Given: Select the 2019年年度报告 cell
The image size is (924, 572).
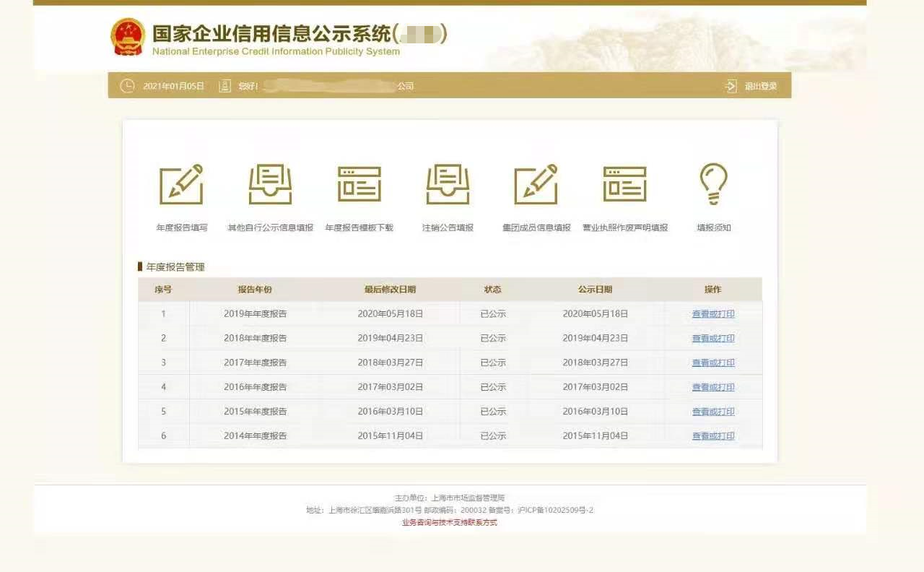Looking at the screenshot, I should 256,314.
